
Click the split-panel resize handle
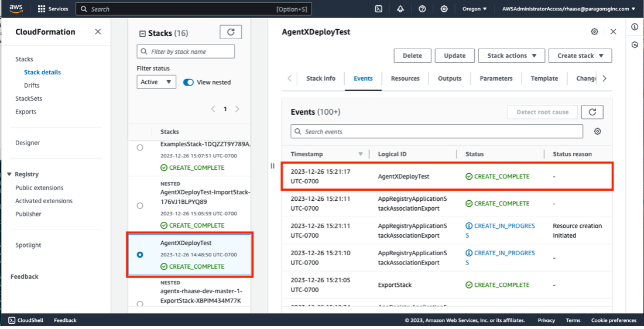coord(272,166)
